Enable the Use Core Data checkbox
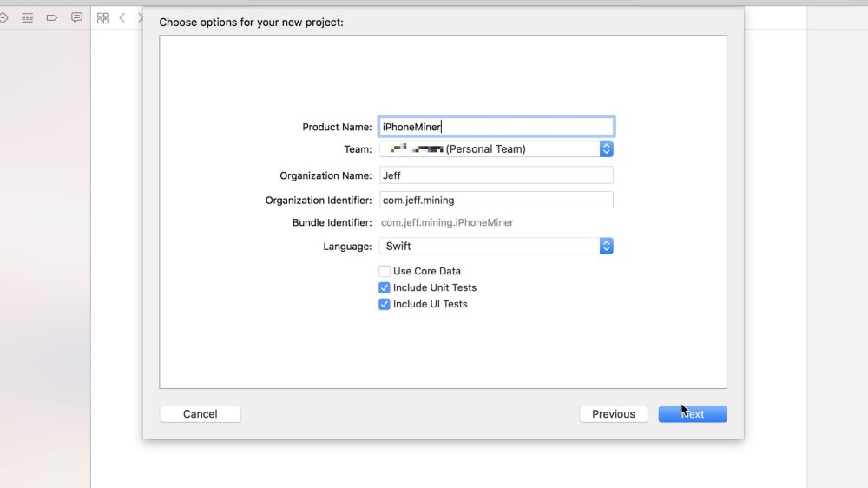The width and height of the screenshot is (868, 488). point(385,271)
